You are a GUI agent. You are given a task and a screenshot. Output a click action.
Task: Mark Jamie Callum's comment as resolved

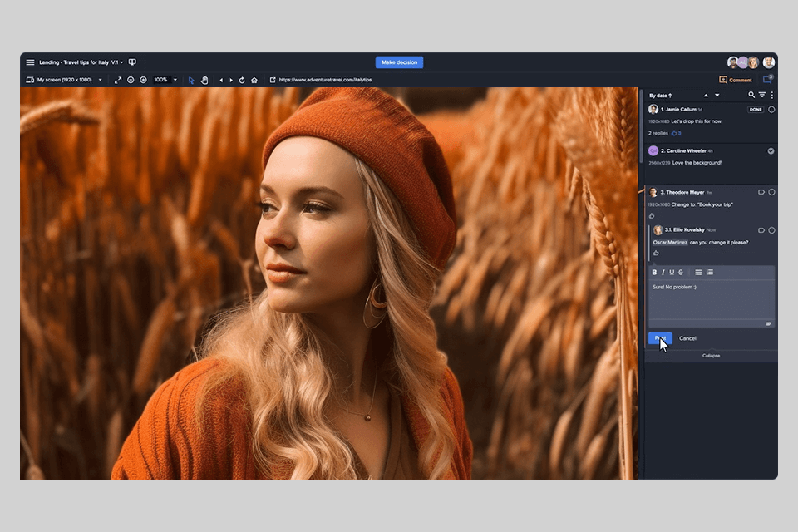point(771,110)
